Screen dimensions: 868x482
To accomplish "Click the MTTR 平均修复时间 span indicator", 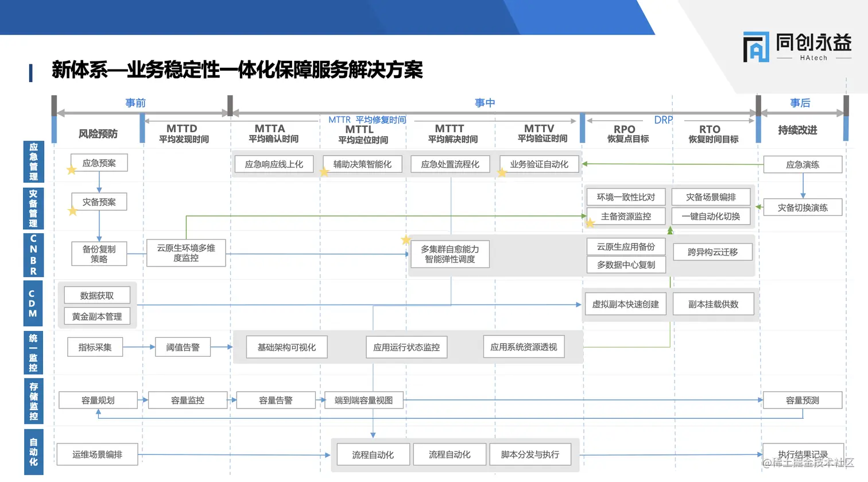I will tap(367, 119).
